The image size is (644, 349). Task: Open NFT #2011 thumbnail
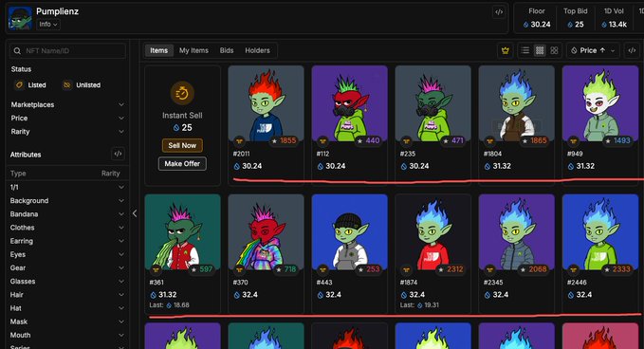click(x=266, y=103)
